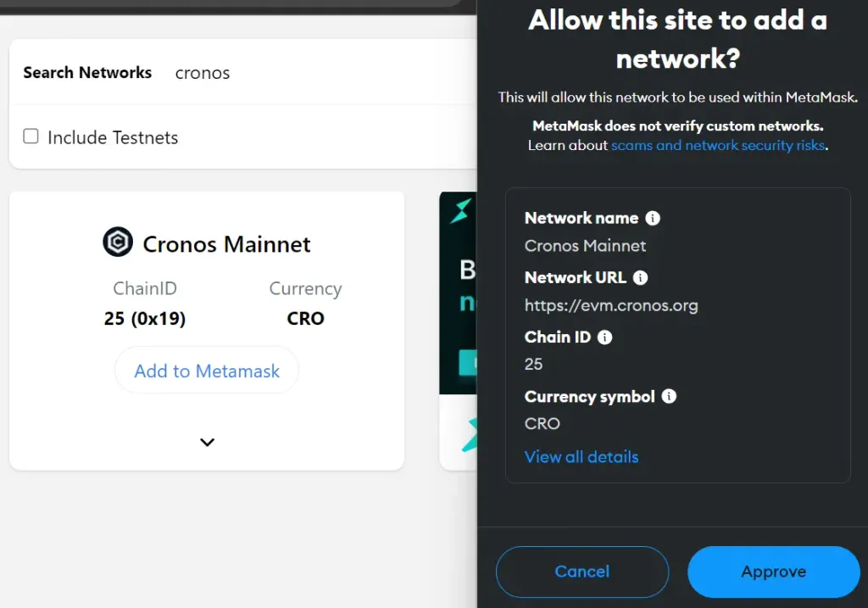The width and height of the screenshot is (868, 608).
Task: Click the info icon beside Network URL
Action: (641, 277)
